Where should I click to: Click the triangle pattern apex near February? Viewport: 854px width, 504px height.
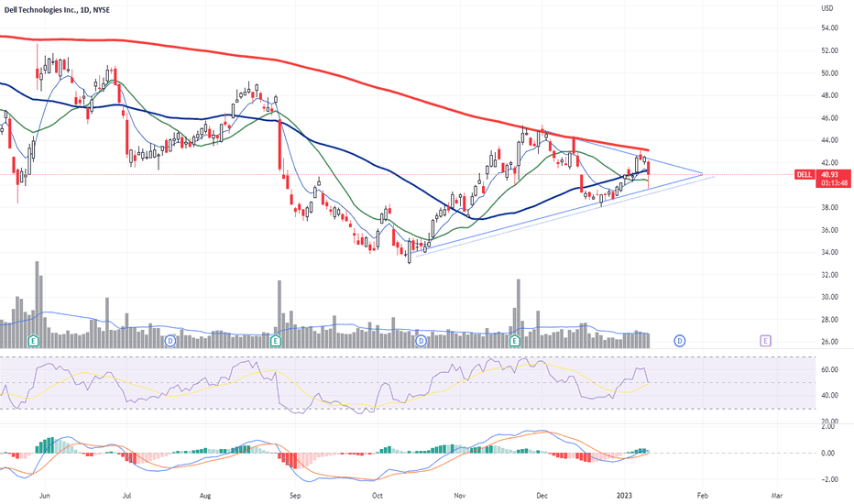click(x=703, y=174)
